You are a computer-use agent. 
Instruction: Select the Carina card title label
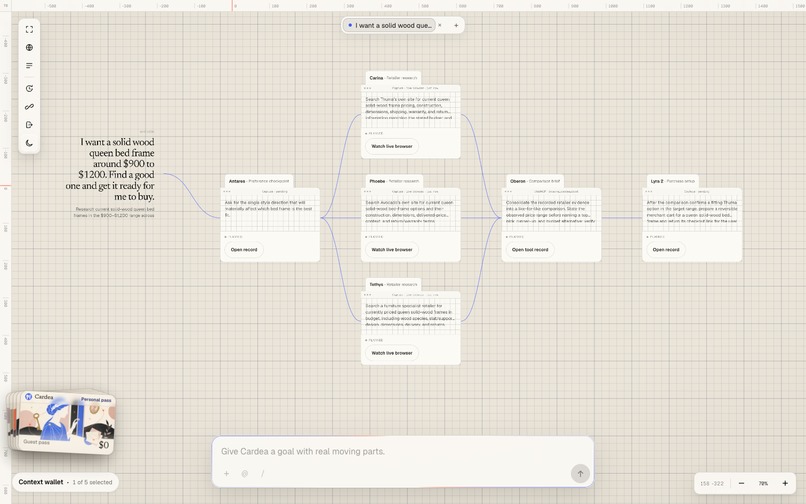[393, 78]
